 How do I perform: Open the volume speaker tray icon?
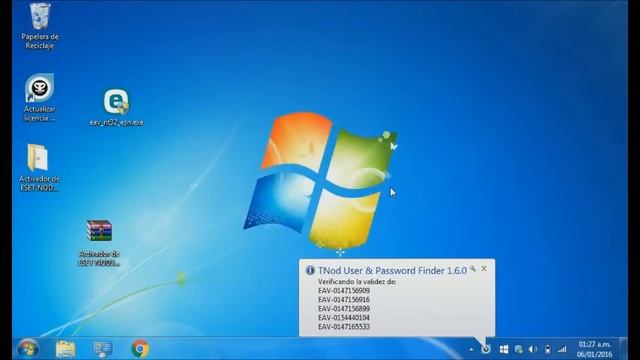(533, 349)
